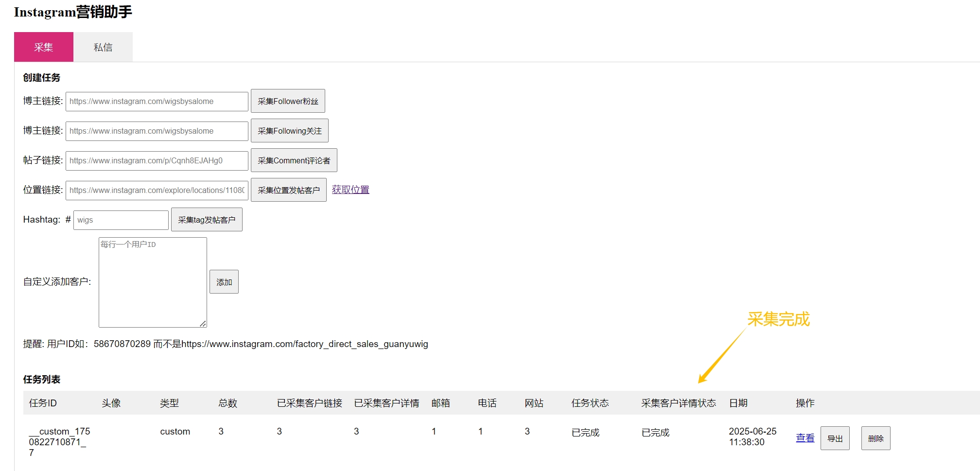
Task: Click the 电话 column header
Action: coord(488,403)
